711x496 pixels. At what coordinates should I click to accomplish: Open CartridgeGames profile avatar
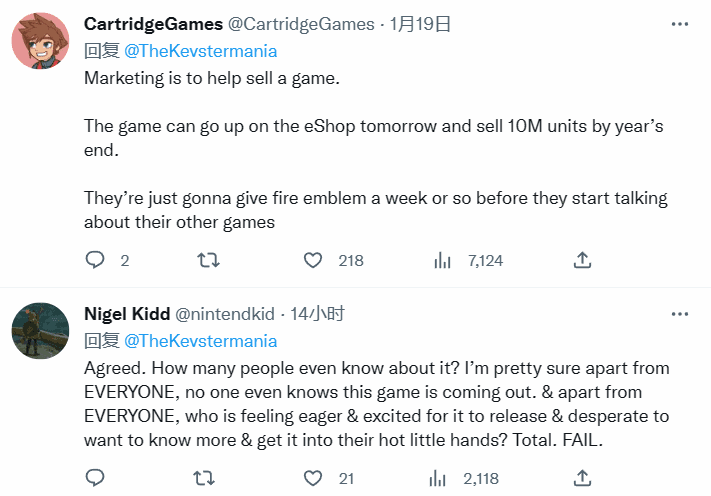click(40, 42)
